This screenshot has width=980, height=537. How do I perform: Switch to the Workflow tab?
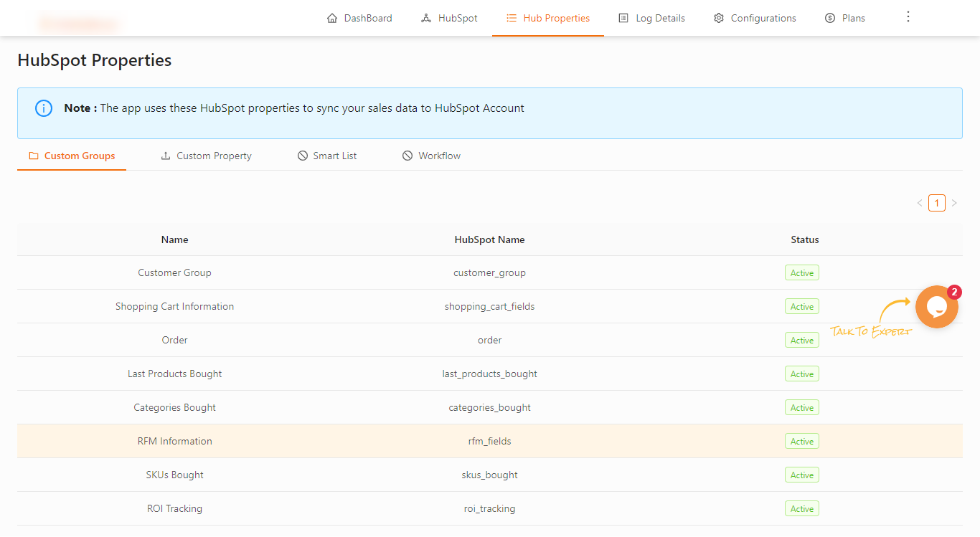(x=431, y=156)
